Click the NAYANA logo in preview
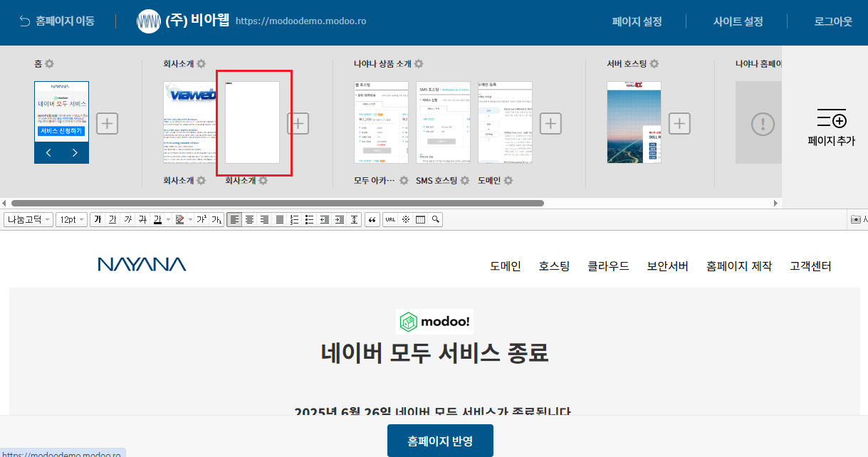The image size is (868, 457). (x=142, y=265)
